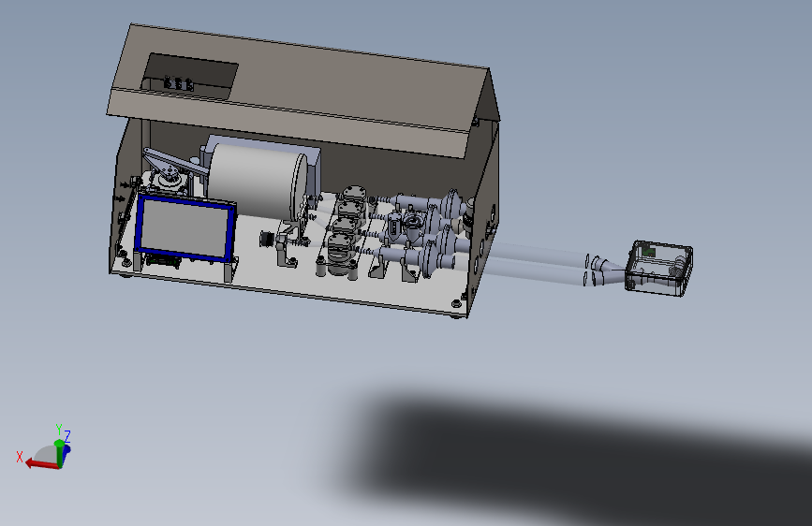The width and height of the screenshot is (812, 526).
Task: Click the green Y axis on triad
Action: pos(59,453)
